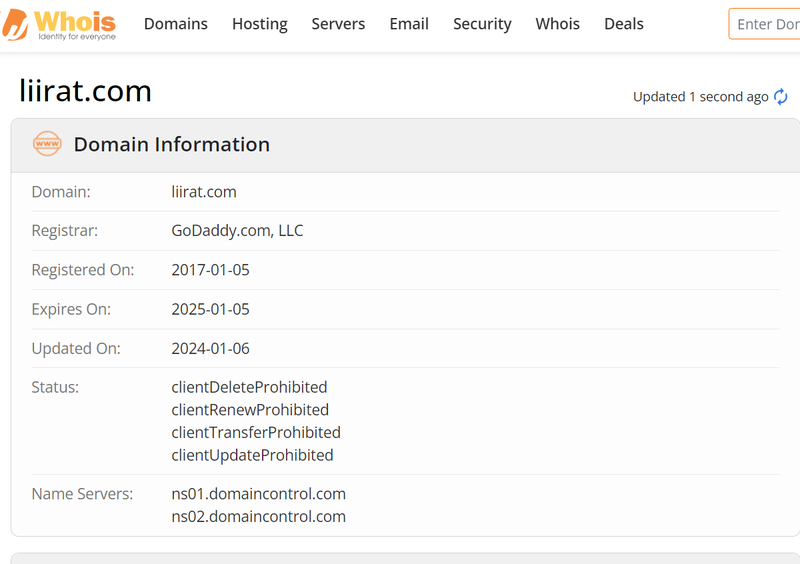Open the Email menu

click(x=409, y=24)
